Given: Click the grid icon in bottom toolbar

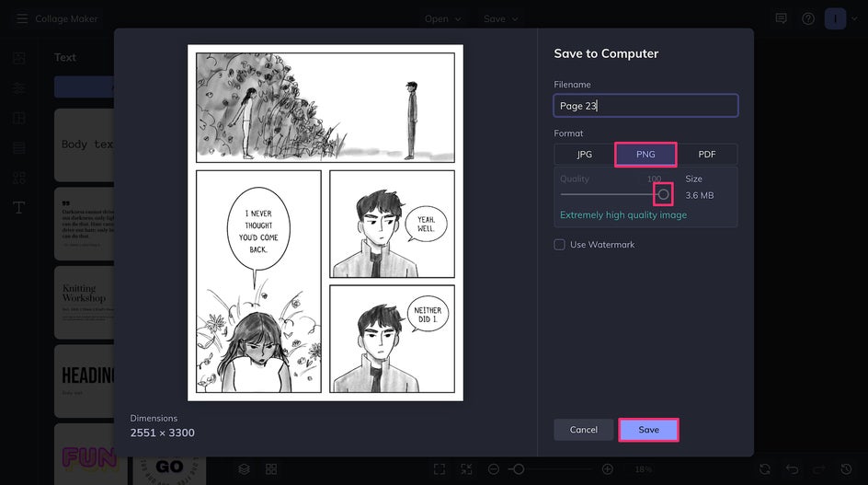Looking at the screenshot, I should click(x=271, y=469).
